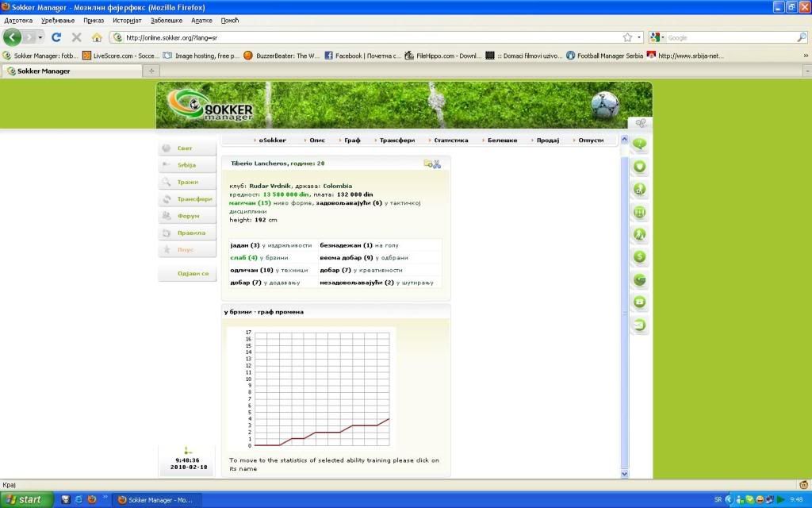Click in the address bar URL field

372,37
